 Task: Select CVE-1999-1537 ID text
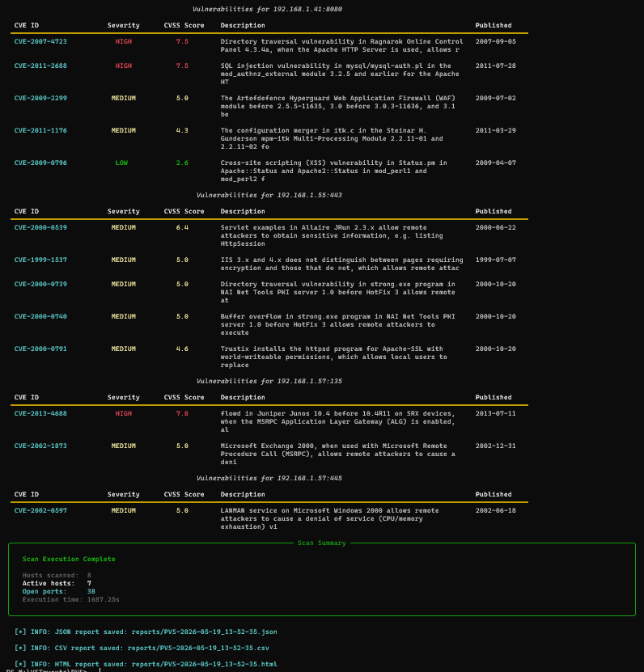40,260
